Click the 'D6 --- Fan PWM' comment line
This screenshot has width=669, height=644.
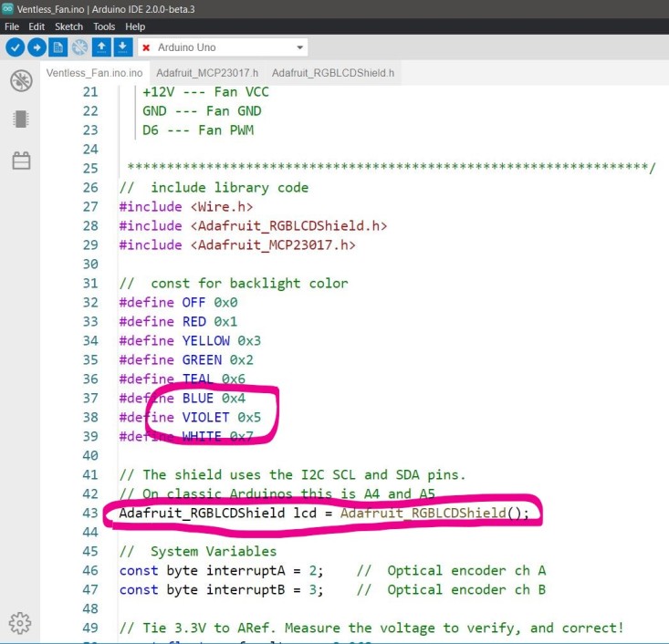pos(198,130)
